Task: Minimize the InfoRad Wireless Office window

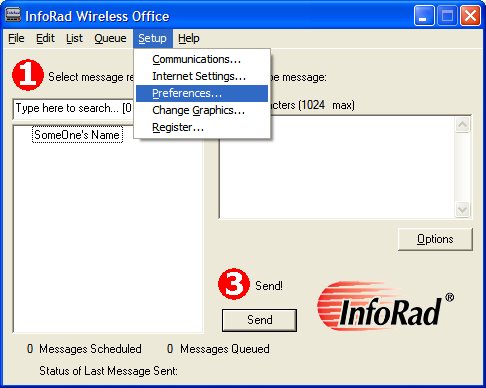Action: 424,15
